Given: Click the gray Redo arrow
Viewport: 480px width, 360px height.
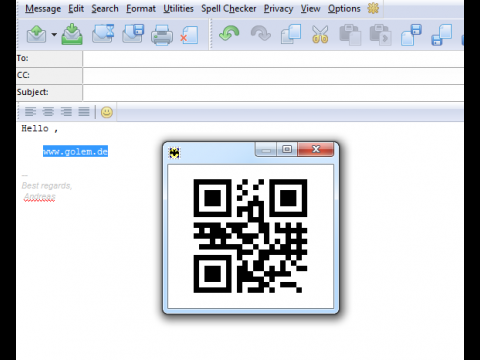Looking at the screenshot, I should [260, 33].
